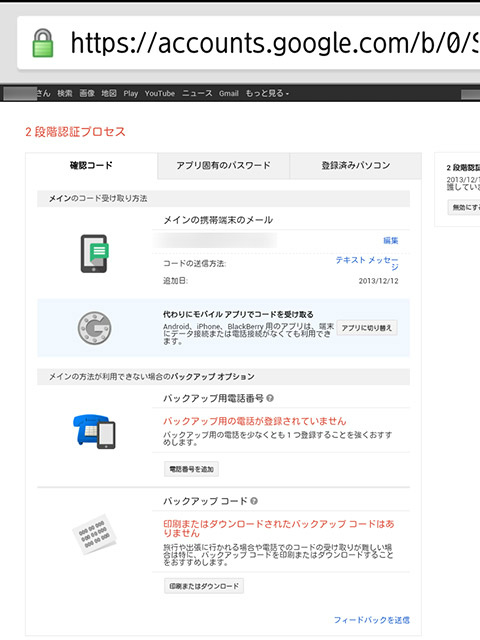Select the 確認コード tab
The image size is (480, 640).
pyautogui.click(x=91, y=165)
